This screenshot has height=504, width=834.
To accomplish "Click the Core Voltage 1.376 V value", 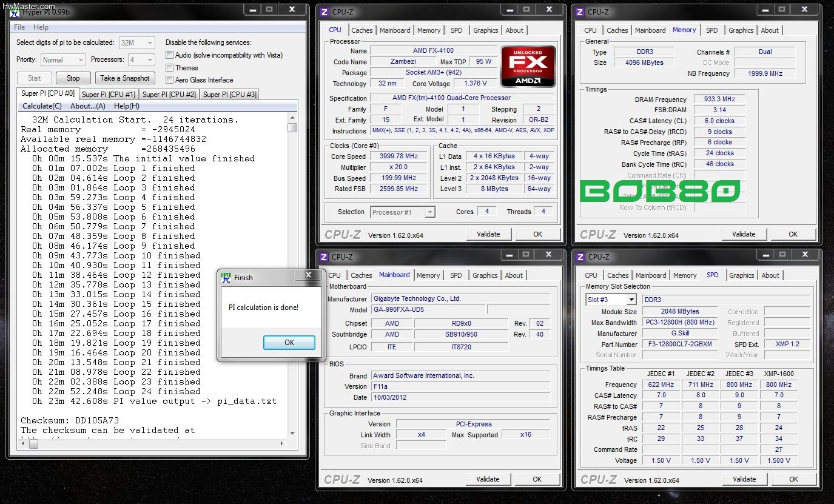I will point(475,84).
